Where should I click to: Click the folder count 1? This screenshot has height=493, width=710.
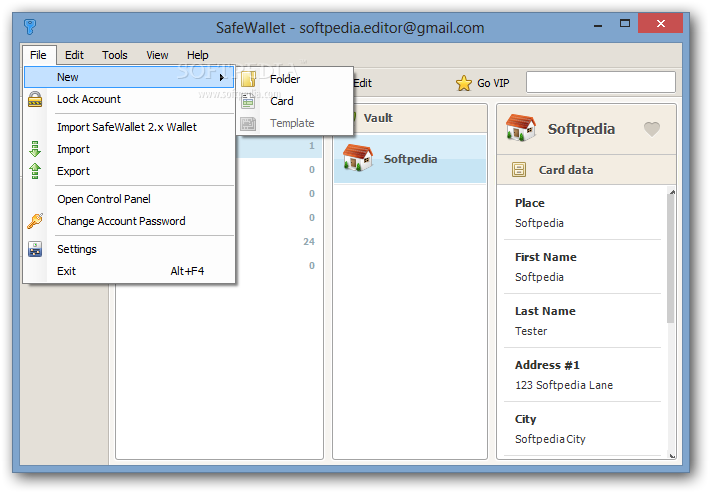[312, 146]
